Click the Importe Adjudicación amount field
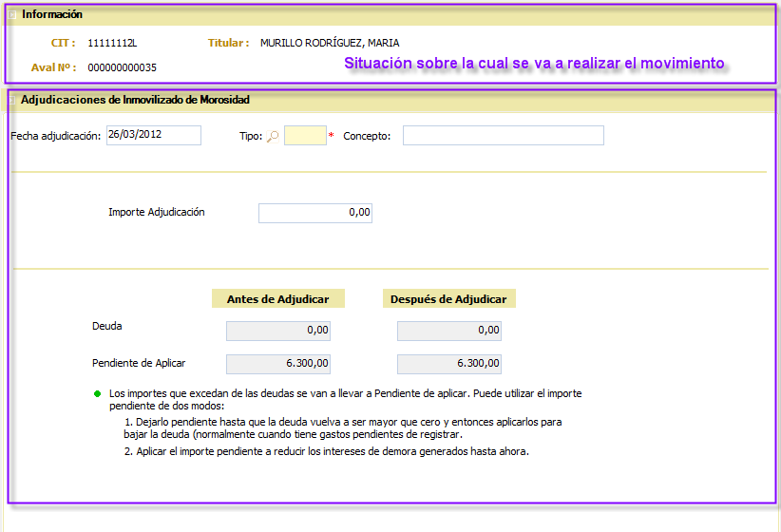Viewport: 781px width, 532px height. coord(315,213)
